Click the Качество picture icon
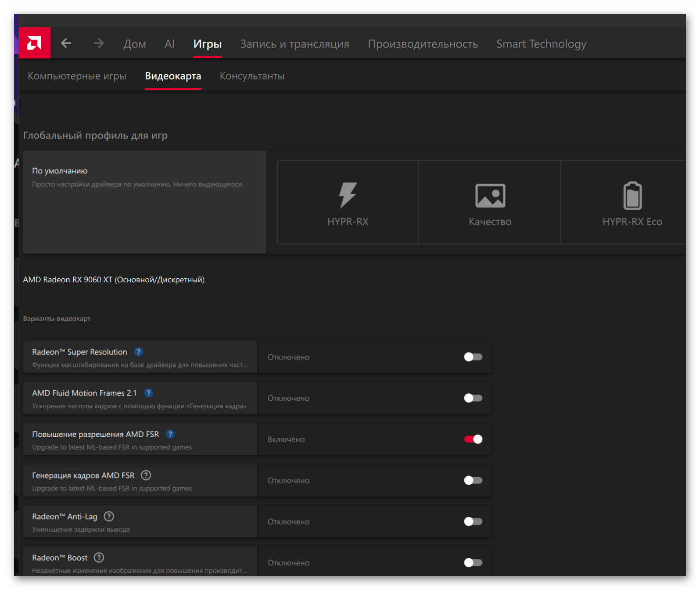700x590 pixels. [x=490, y=195]
